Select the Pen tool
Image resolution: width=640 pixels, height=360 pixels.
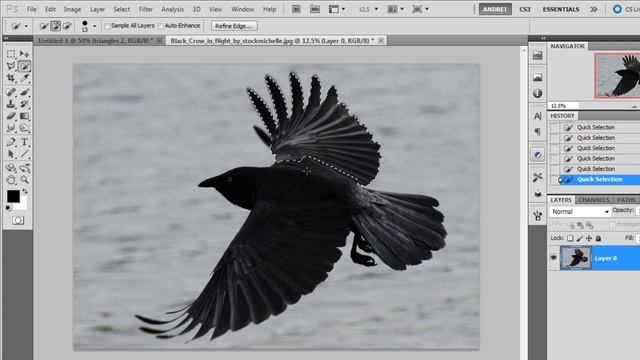tap(11, 142)
